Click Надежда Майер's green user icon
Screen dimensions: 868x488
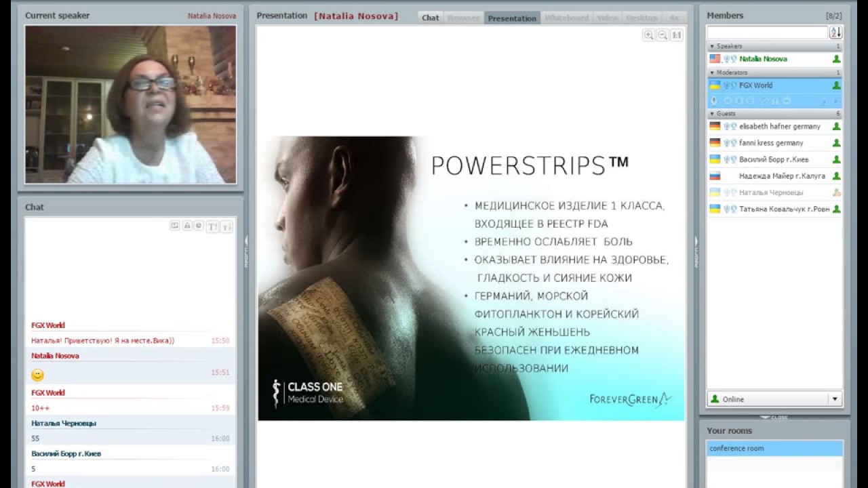point(836,176)
